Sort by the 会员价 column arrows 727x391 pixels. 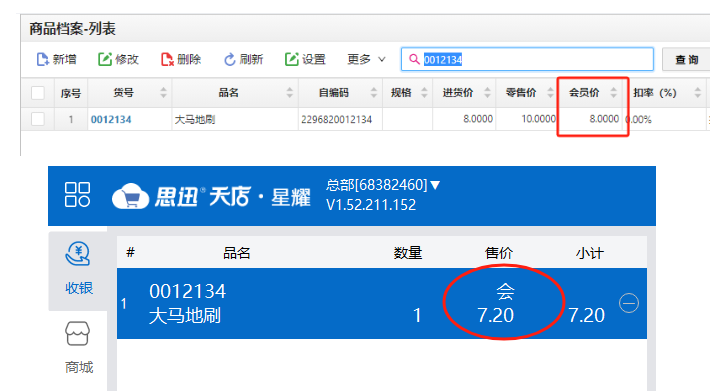(x=613, y=93)
